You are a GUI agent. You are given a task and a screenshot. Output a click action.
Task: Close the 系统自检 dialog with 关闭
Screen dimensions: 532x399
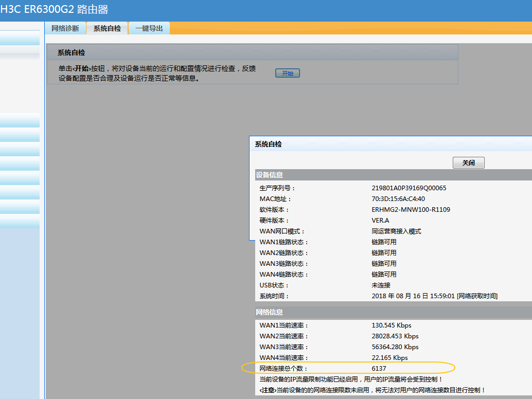469,162
